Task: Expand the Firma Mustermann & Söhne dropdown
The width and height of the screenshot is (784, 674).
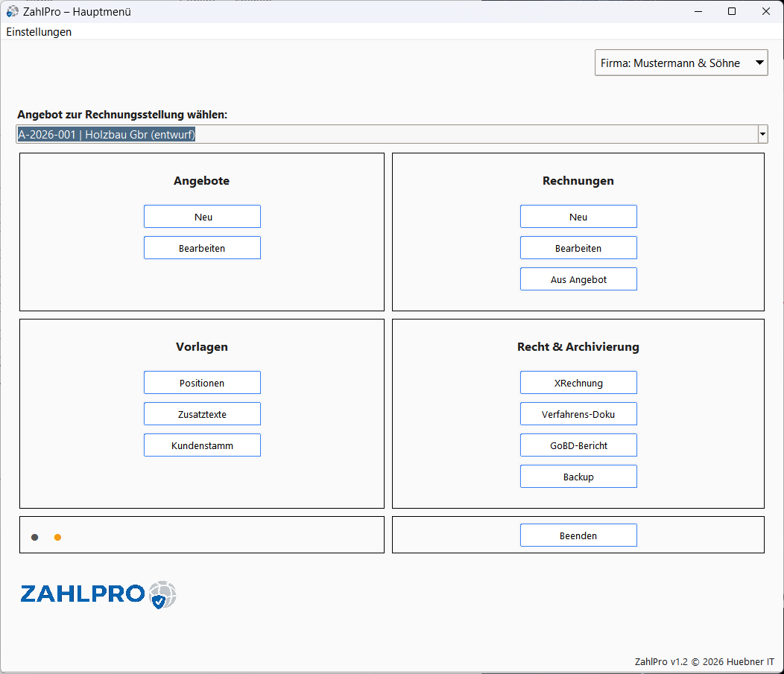Action: 759,63
